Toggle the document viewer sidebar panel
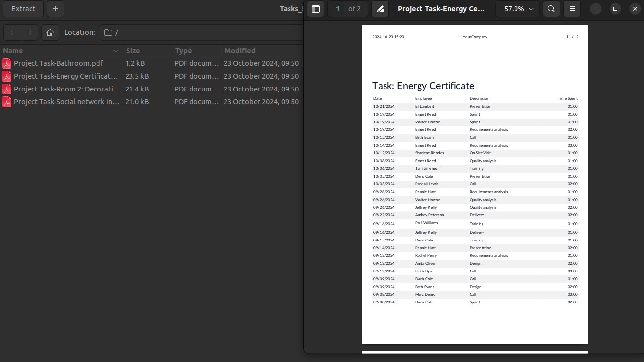 [316, 9]
